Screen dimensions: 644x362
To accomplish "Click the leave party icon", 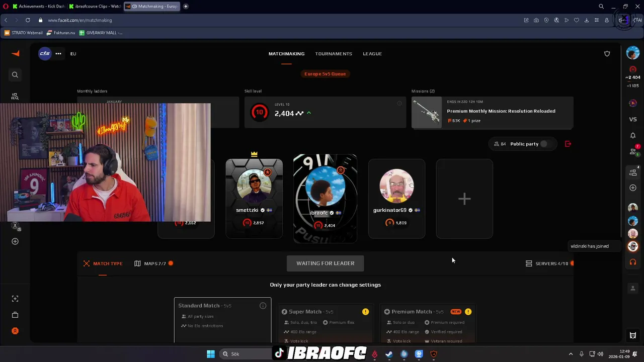I will [x=568, y=144].
